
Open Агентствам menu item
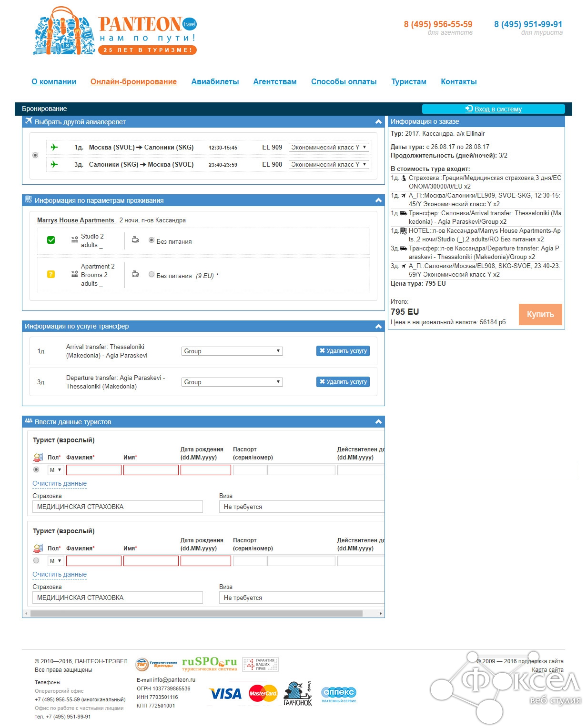tap(275, 81)
